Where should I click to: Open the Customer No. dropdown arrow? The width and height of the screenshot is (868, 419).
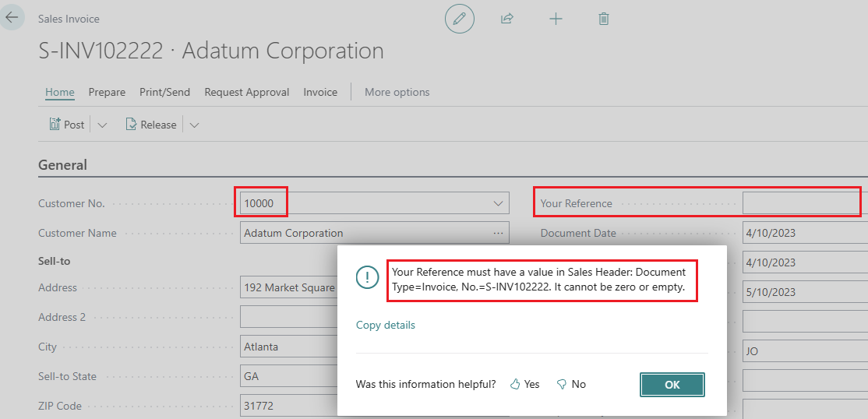(x=499, y=203)
